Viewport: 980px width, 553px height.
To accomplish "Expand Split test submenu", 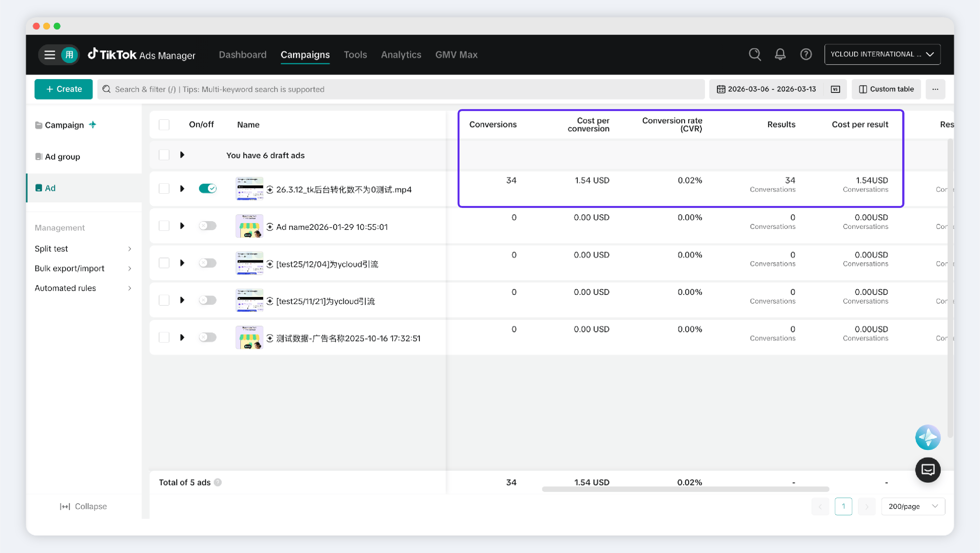I will 83,249.
